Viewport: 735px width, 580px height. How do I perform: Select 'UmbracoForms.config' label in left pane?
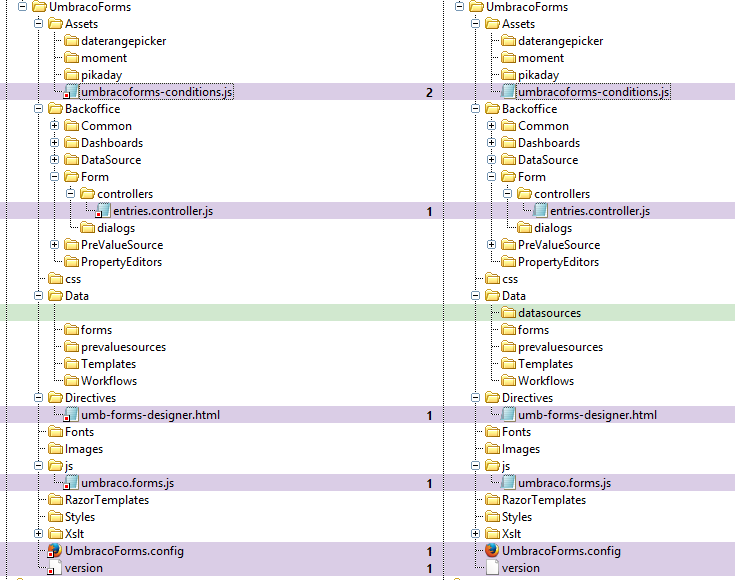point(124,551)
